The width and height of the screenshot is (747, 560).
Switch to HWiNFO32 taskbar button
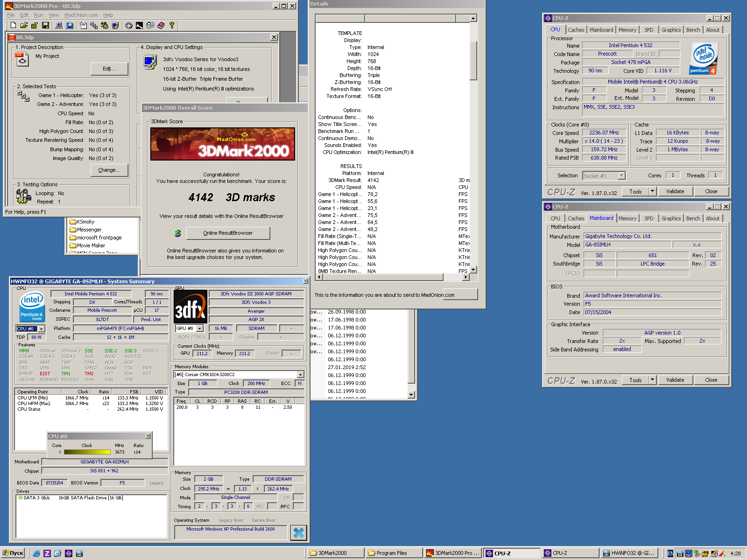(x=628, y=553)
